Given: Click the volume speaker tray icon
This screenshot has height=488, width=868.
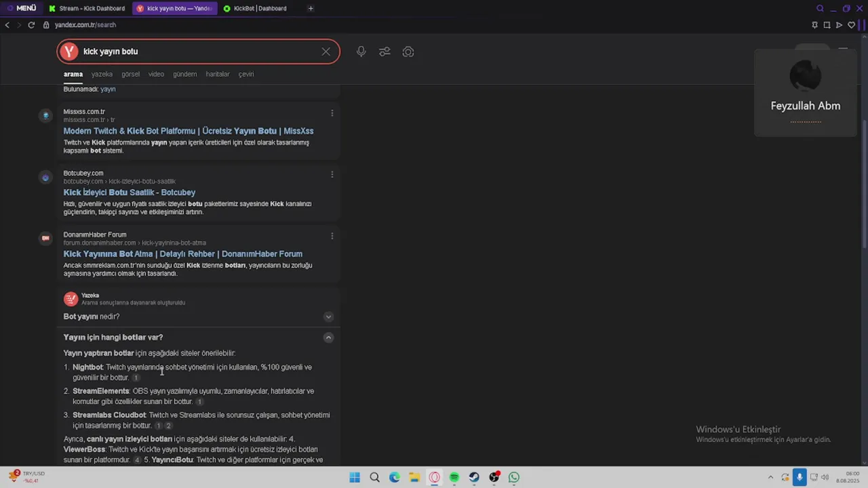Looking at the screenshot, I should (x=825, y=477).
